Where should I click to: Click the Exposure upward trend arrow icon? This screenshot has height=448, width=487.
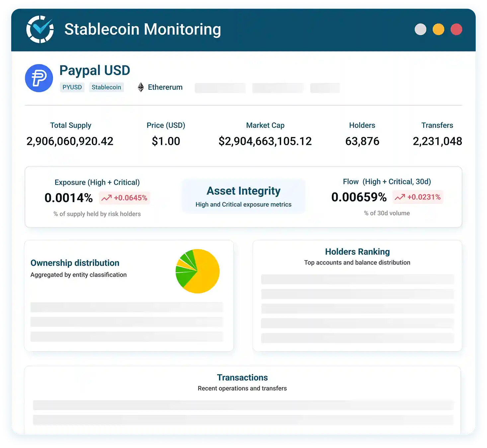106,198
